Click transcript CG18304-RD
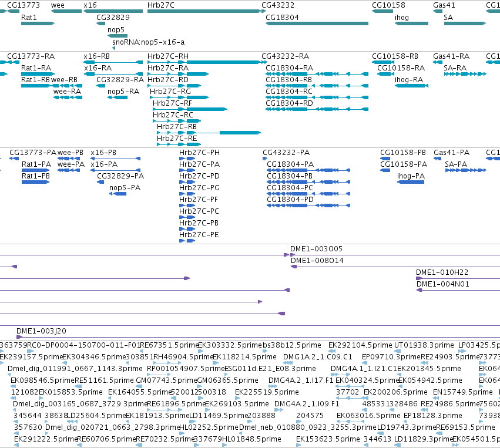Screen dimensions: 500x448 [x=289, y=103]
